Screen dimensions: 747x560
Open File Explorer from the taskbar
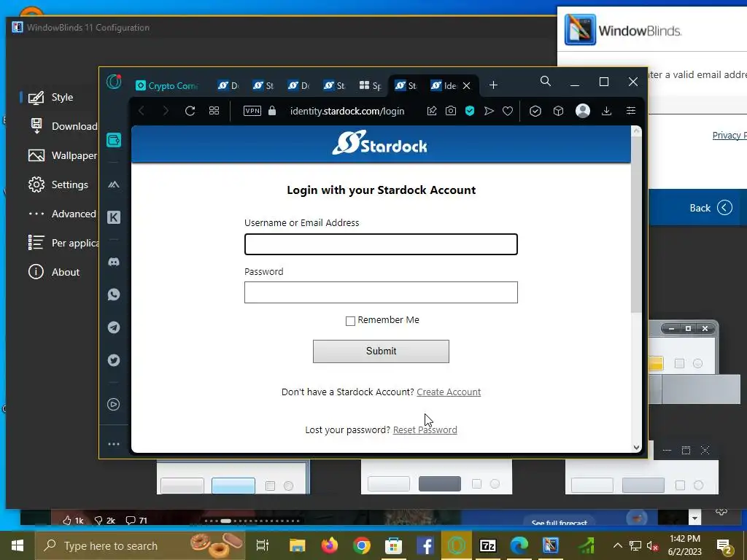click(298, 545)
